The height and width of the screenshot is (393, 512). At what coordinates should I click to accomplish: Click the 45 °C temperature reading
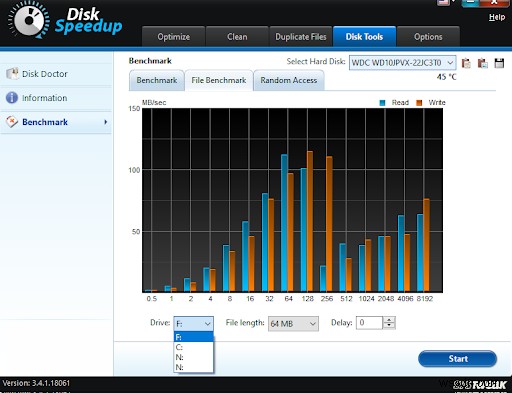446,77
